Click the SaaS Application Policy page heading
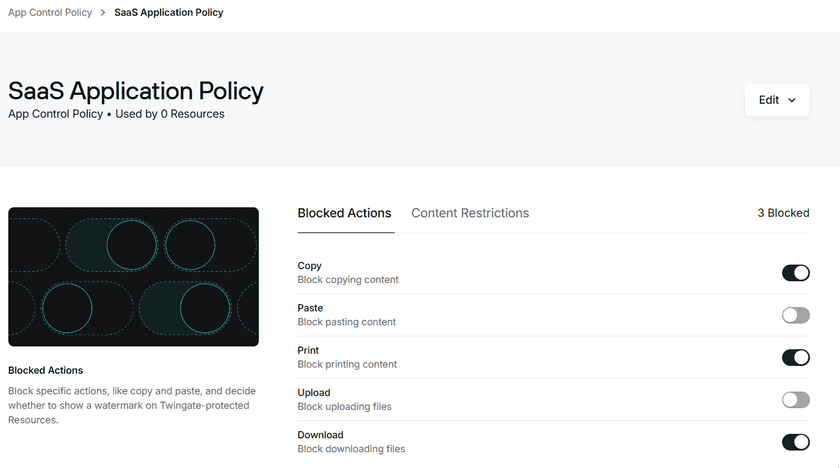The image size is (840, 468). (136, 91)
